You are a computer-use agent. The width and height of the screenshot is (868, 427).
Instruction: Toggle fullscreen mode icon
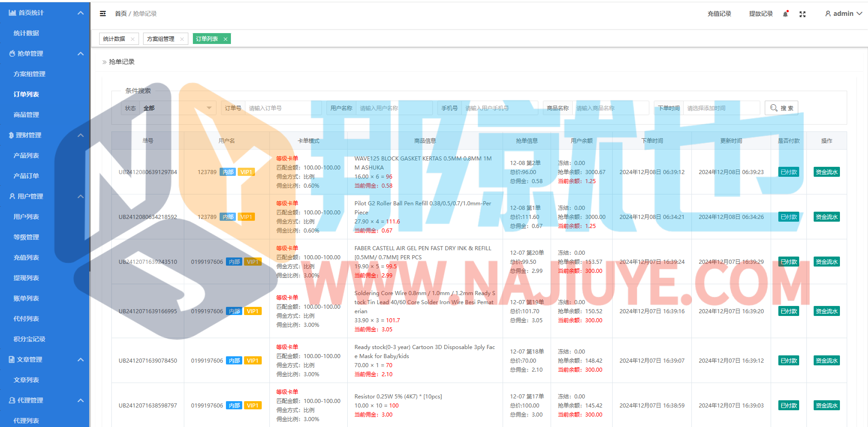point(802,14)
